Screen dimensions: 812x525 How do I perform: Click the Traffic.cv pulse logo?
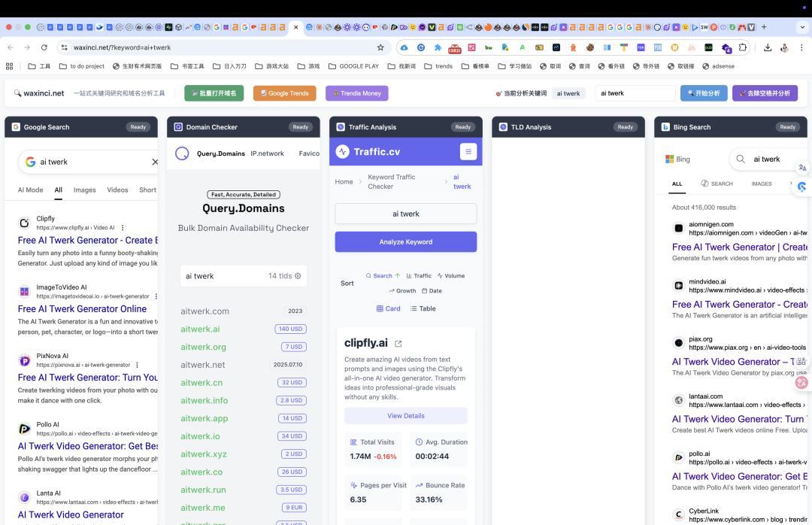tap(342, 151)
